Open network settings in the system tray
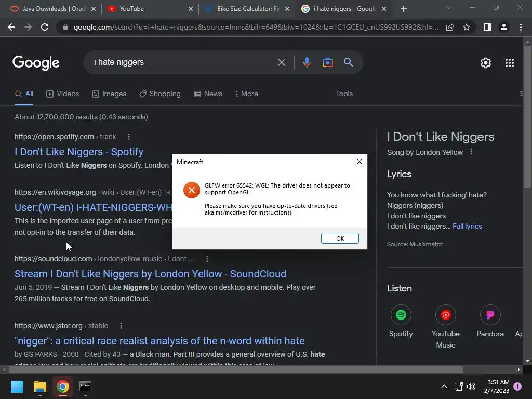The width and height of the screenshot is (532, 399). (x=459, y=387)
